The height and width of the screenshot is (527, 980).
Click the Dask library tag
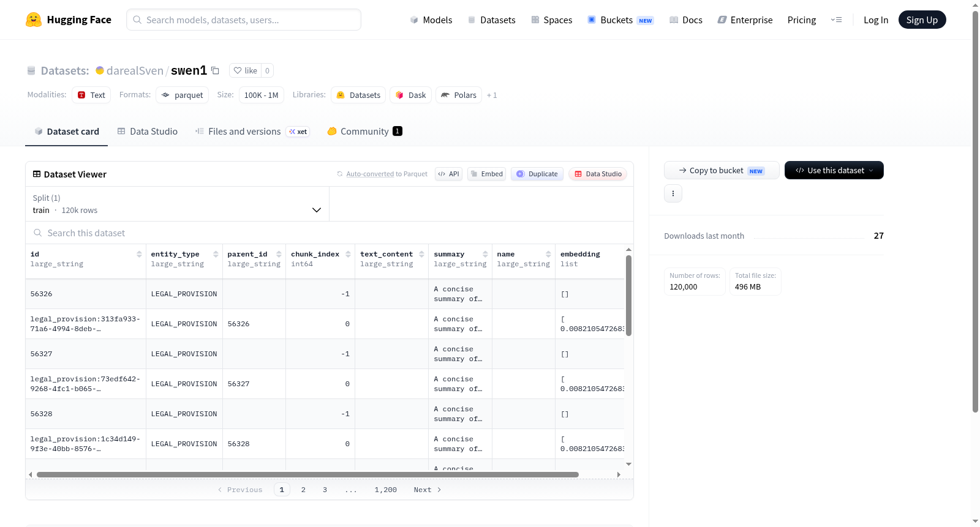coord(410,95)
